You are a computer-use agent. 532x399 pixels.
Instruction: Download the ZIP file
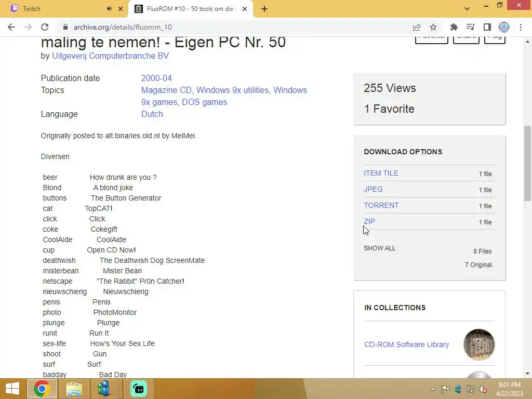coord(369,221)
